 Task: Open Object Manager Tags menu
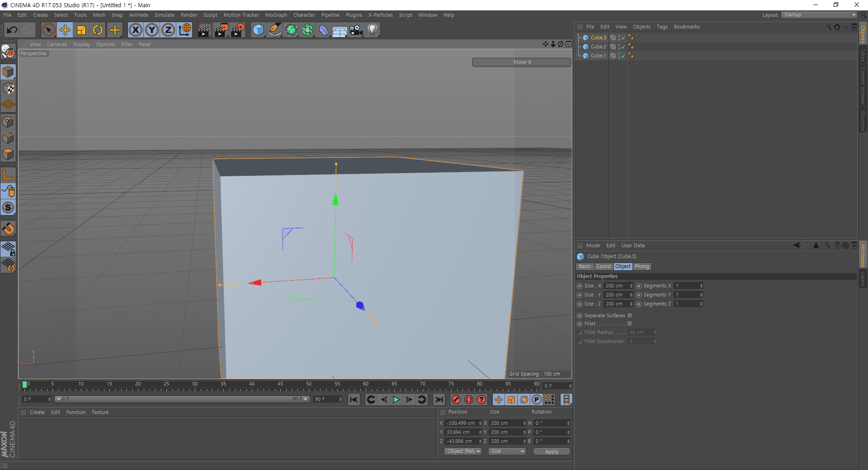pyautogui.click(x=662, y=27)
